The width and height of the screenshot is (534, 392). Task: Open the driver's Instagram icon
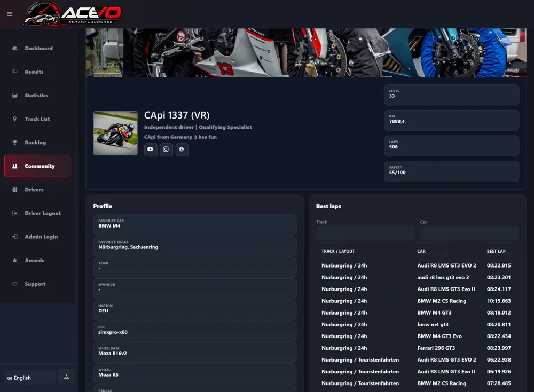pos(166,149)
